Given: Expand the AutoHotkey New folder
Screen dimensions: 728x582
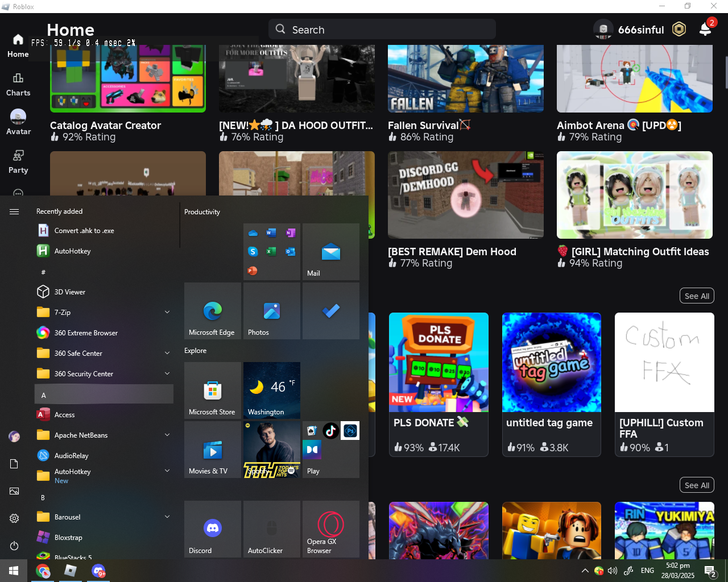Looking at the screenshot, I should (104, 476).
